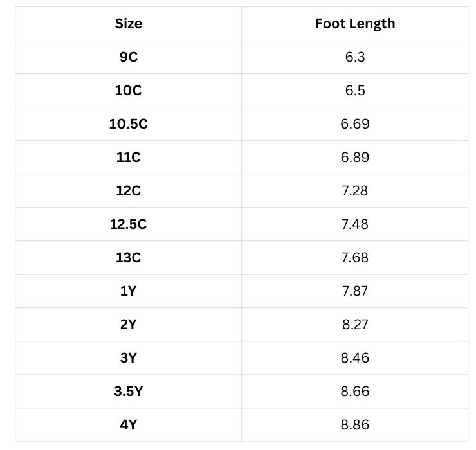
Task: Click the 12C size cell
Action: (128, 191)
